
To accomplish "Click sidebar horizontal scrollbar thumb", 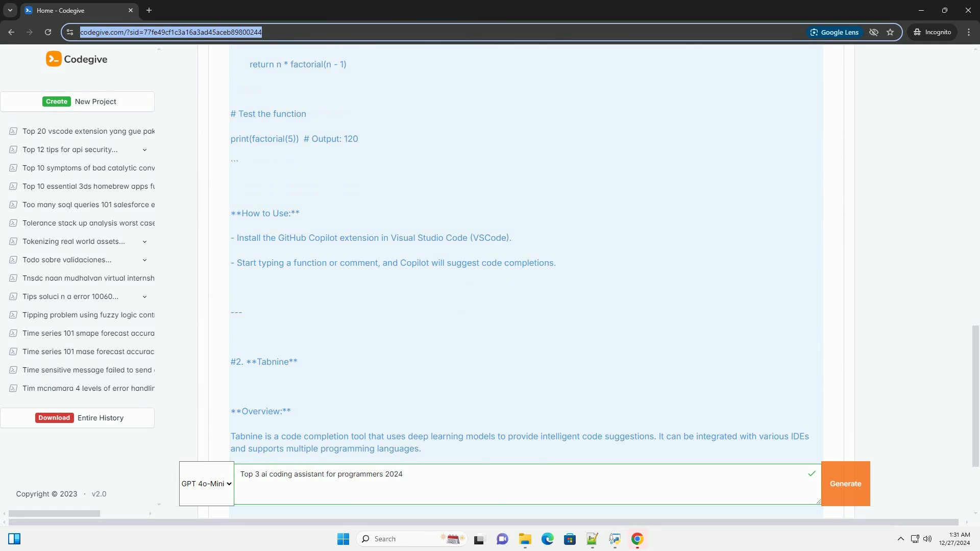I will pyautogui.click(x=54, y=513).
